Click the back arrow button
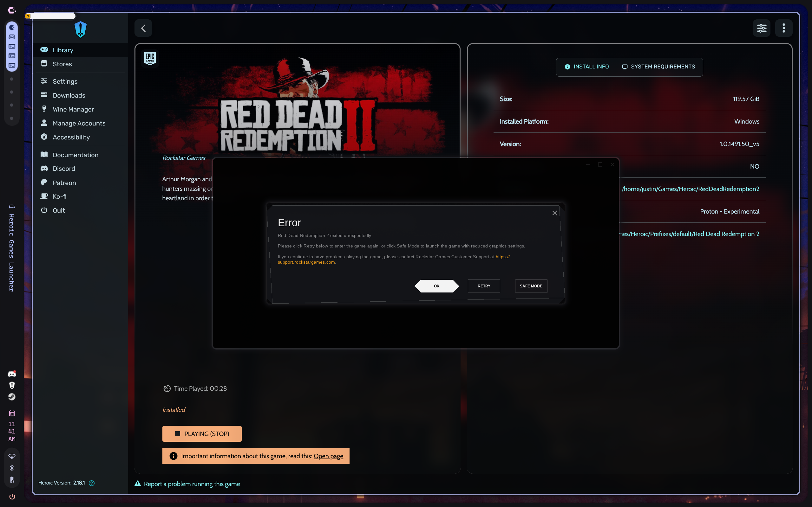 [x=143, y=28]
